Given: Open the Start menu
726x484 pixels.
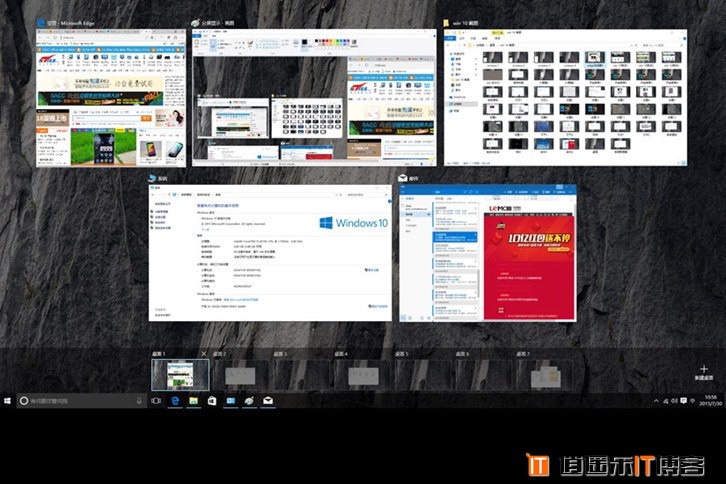Looking at the screenshot, I should tap(7, 401).
